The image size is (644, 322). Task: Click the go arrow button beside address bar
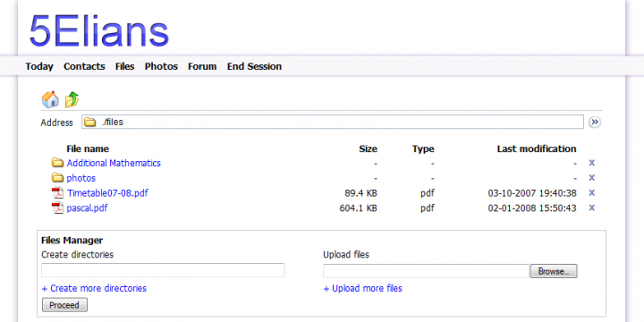click(x=595, y=122)
